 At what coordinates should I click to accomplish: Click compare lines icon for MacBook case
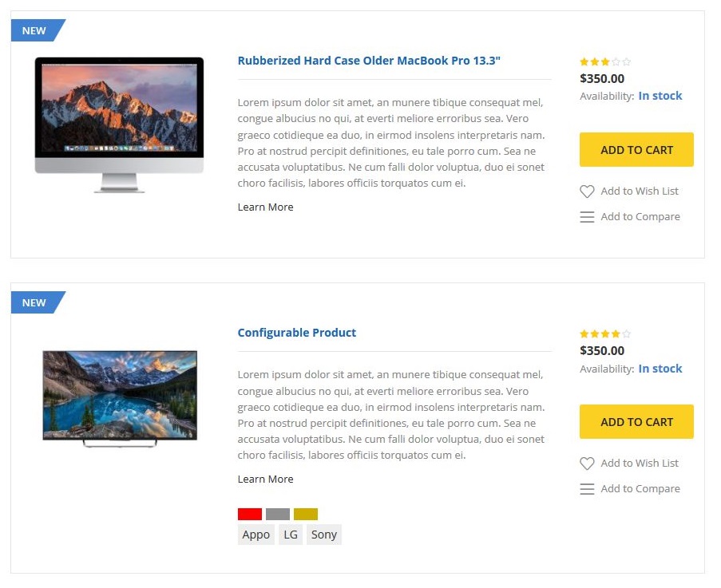(x=587, y=217)
